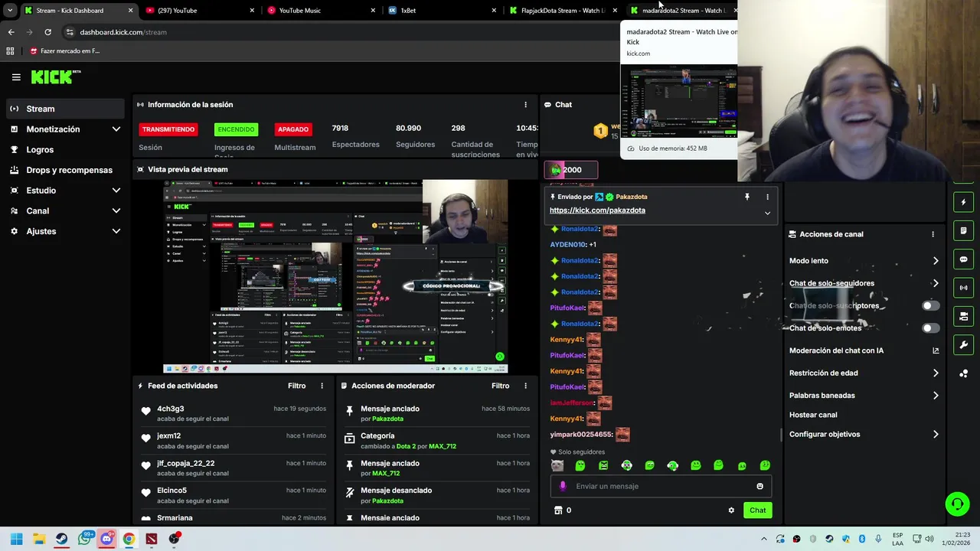Open options menu of Feed de actividades
980x551 pixels.
[x=322, y=386]
